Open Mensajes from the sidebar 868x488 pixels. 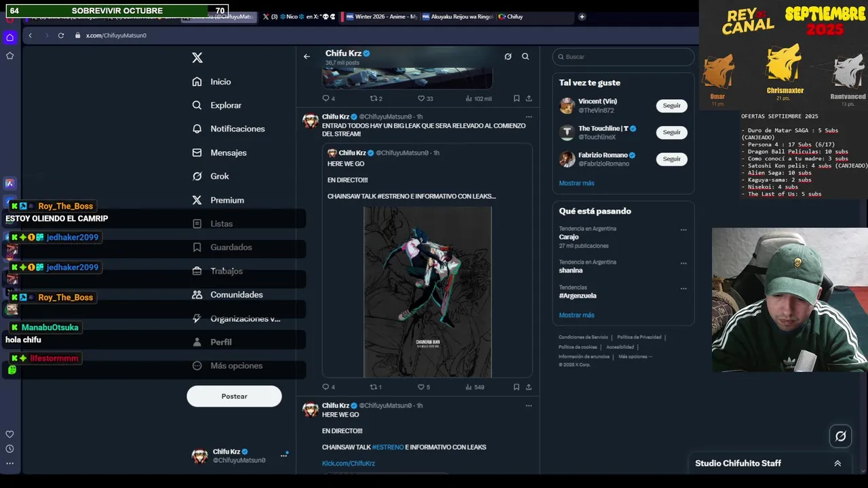coord(229,152)
